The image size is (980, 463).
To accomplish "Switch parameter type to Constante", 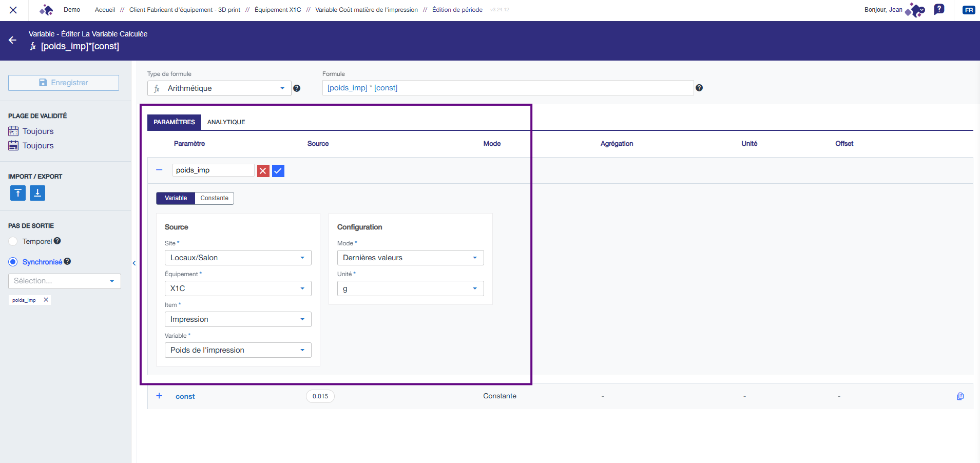I will pyautogui.click(x=215, y=198).
